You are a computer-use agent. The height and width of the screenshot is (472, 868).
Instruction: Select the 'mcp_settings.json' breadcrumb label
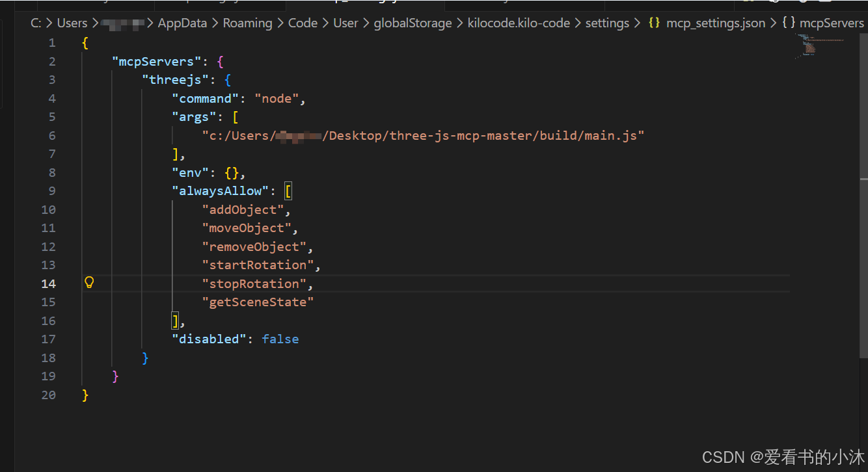click(x=716, y=23)
